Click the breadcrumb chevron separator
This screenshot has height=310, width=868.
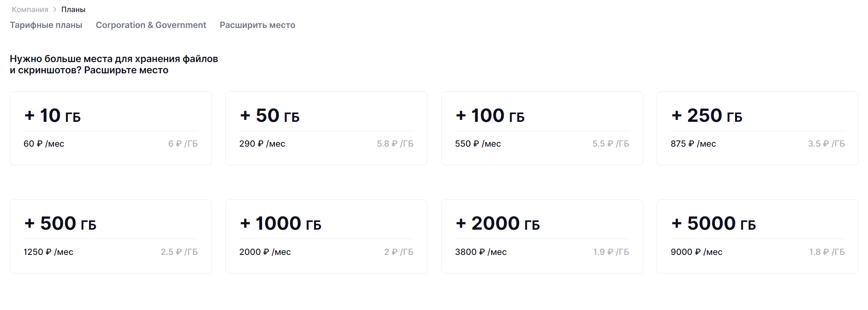tap(55, 9)
